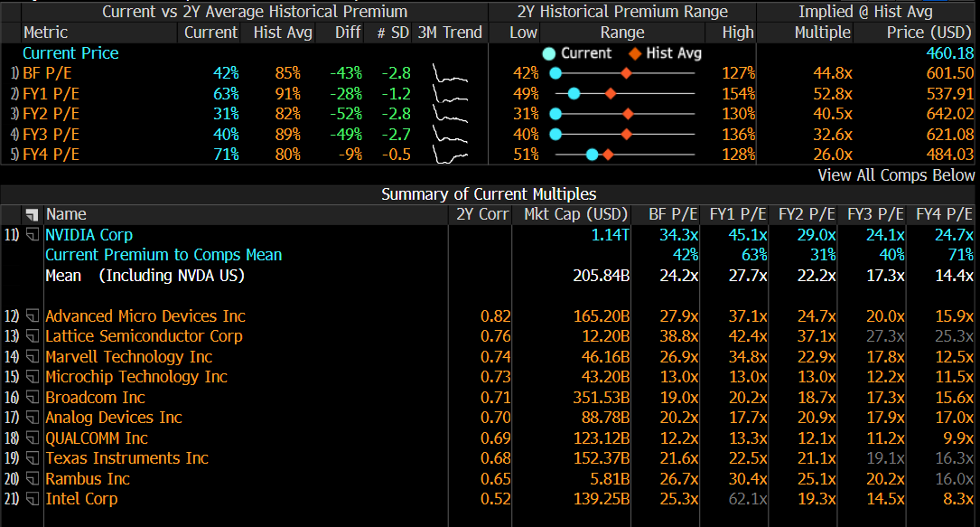Open Marvell Technology Inc
The width and height of the screenshot is (980, 527).
[129, 357]
